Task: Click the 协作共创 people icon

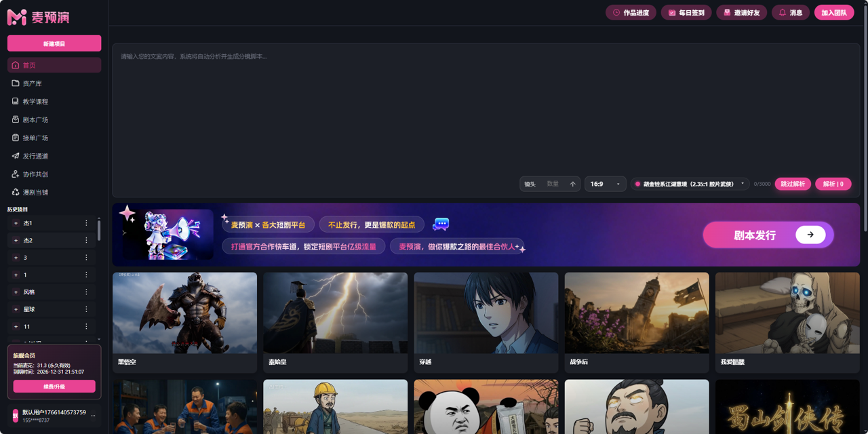Action: click(x=16, y=174)
